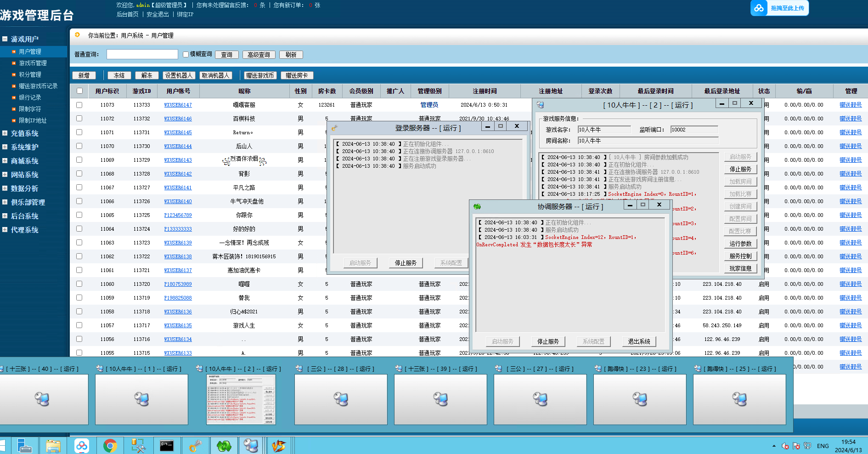The width and height of the screenshot is (868, 454).
Task: Expand the 数据分析 sidebar section
Action: tap(5, 188)
